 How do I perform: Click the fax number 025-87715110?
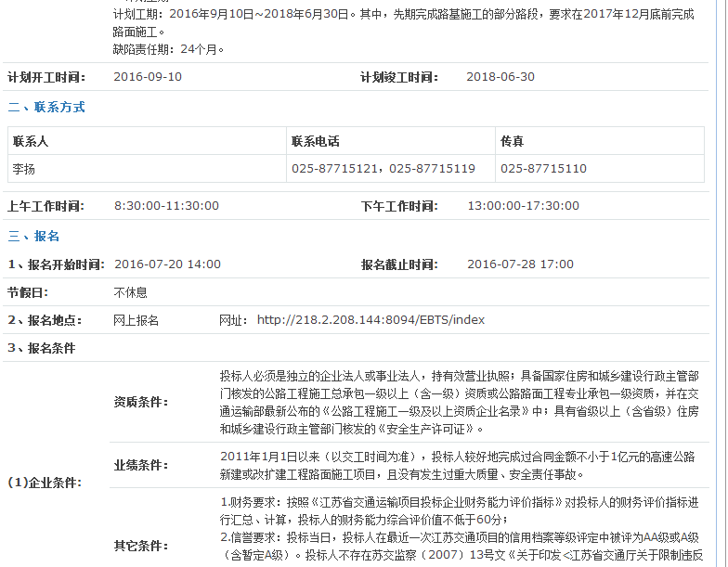point(543,169)
